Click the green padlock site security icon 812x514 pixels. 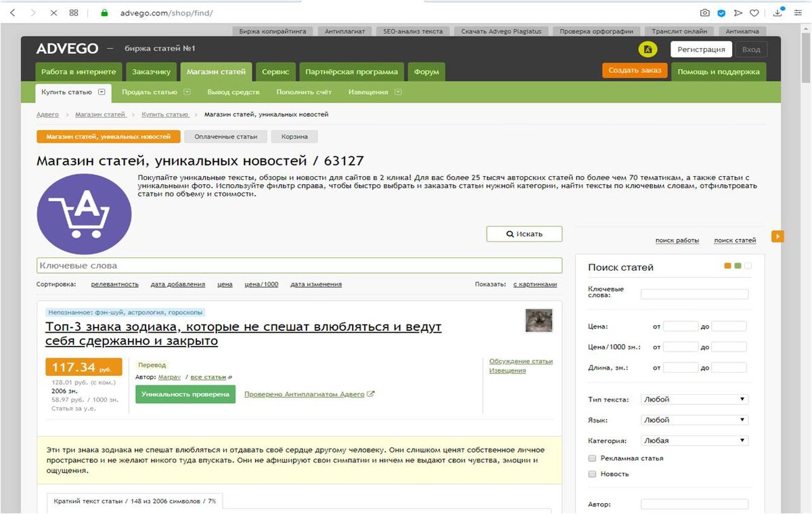104,13
